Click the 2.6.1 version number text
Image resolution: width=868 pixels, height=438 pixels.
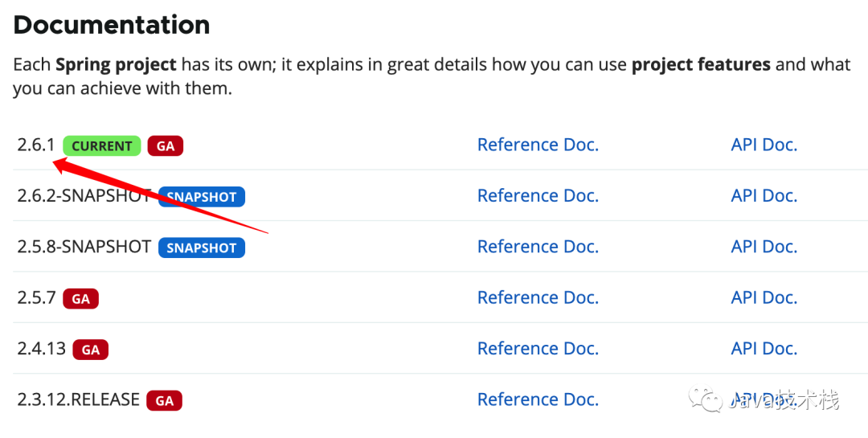pyautogui.click(x=36, y=145)
